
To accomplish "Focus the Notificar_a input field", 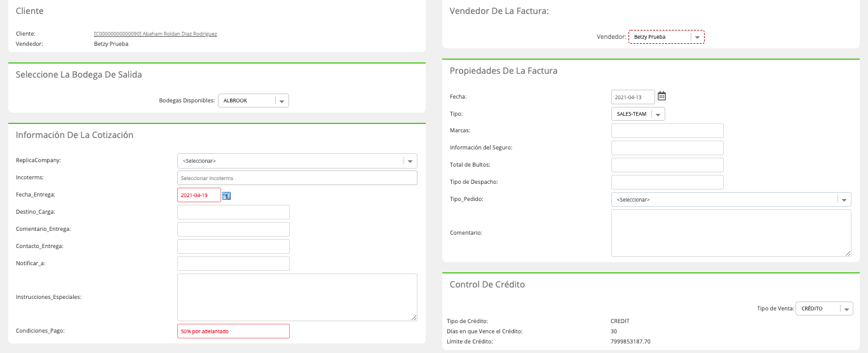I will tap(233, 264).
